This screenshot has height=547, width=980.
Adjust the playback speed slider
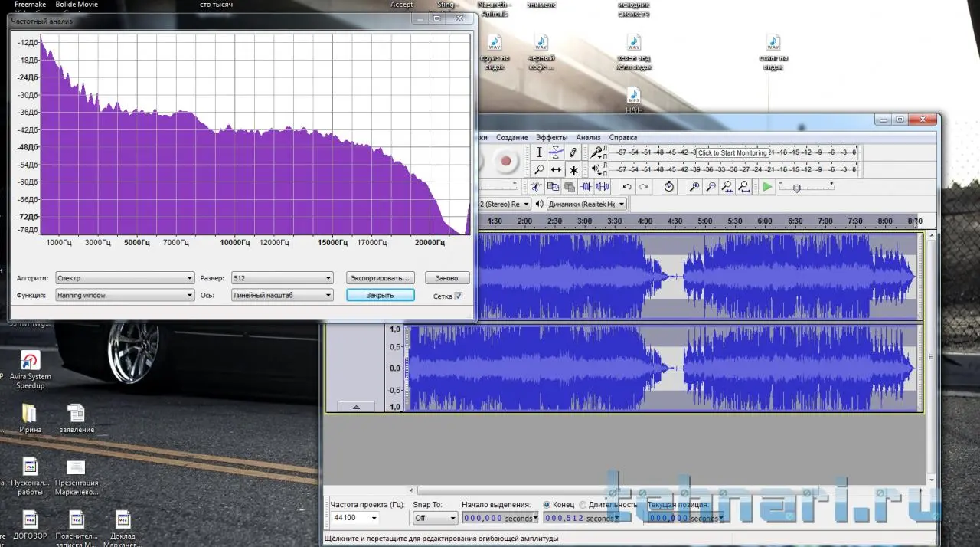point(797,188)
